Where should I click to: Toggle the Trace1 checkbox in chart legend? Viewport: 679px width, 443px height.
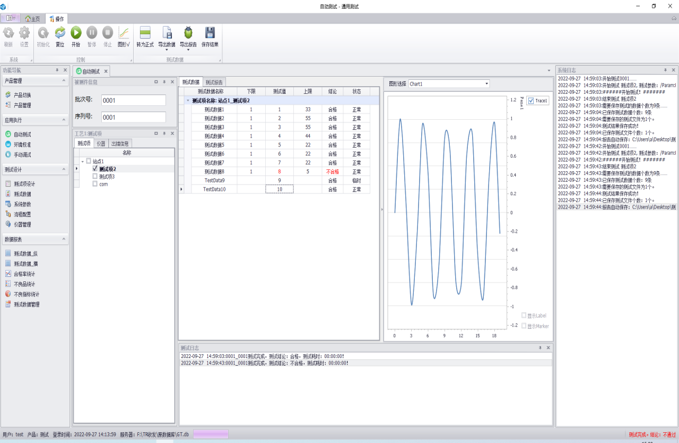[x=531, y=101]
